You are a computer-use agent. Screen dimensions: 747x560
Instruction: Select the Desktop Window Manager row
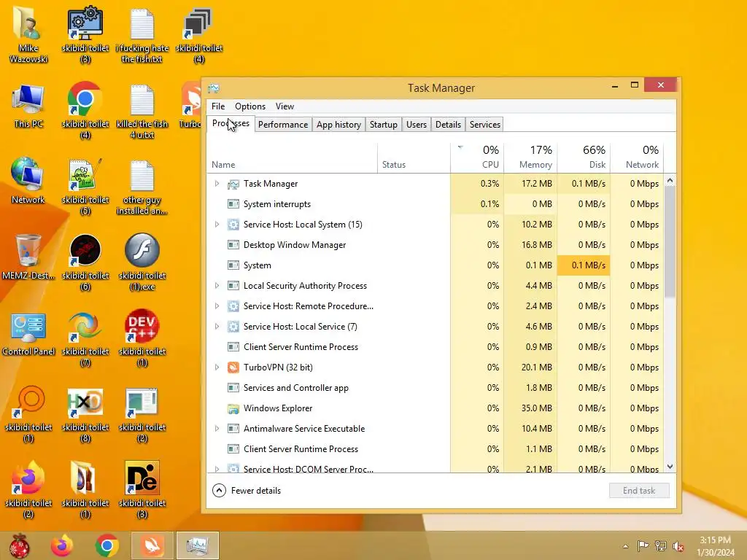(x=436, y=245)
